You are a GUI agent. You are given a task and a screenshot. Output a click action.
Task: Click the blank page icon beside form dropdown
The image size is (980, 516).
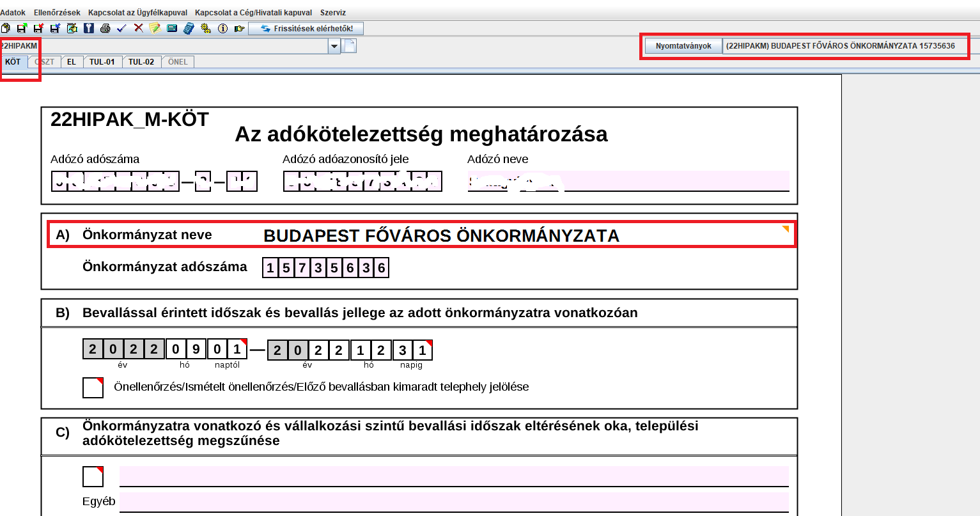[350, 46]
